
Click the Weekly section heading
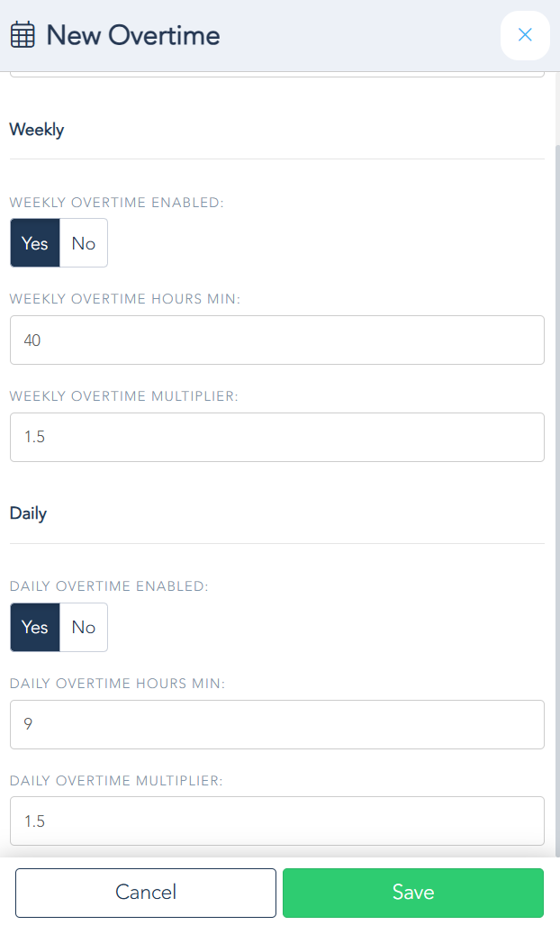click(x=37, y=130)
